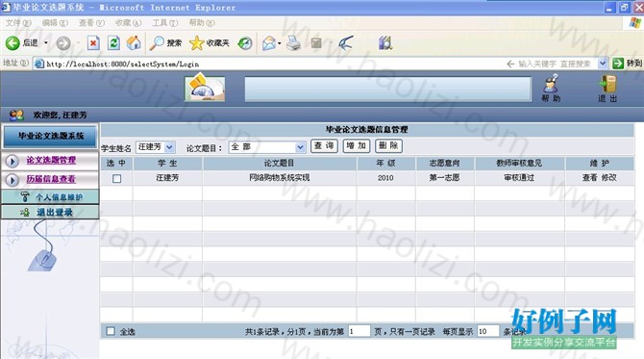This screenshot has width=644, height=359.
Task: Click 毕业论文选题系统 sidebar header
Action: [51, 136]
